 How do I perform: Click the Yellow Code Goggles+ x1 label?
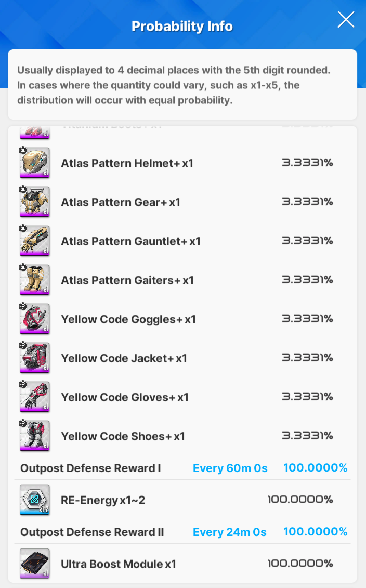tap(128, 319)
